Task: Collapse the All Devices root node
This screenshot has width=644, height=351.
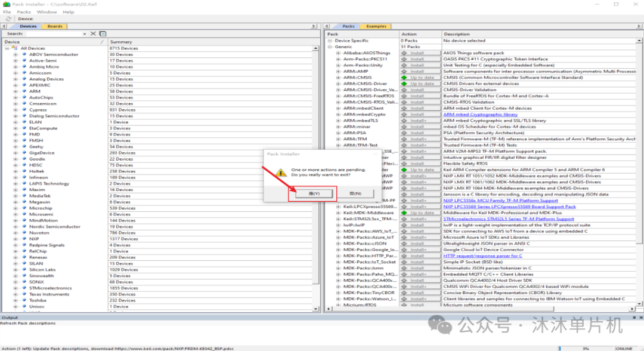Action: [7, 48]
